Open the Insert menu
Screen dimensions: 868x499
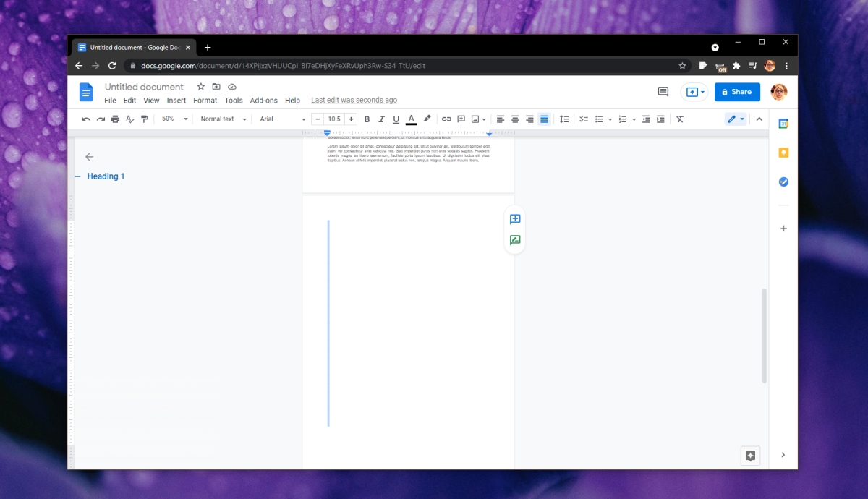176,101
